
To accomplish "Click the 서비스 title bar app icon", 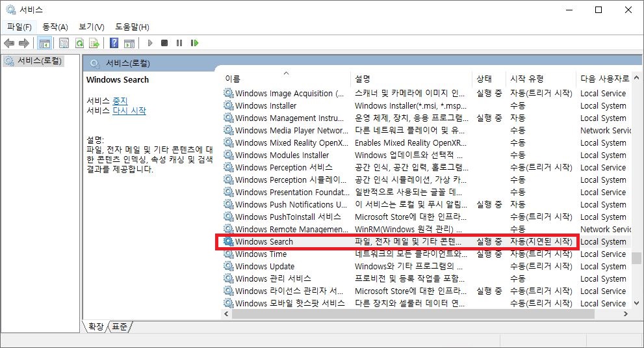I will coord(10,10).
